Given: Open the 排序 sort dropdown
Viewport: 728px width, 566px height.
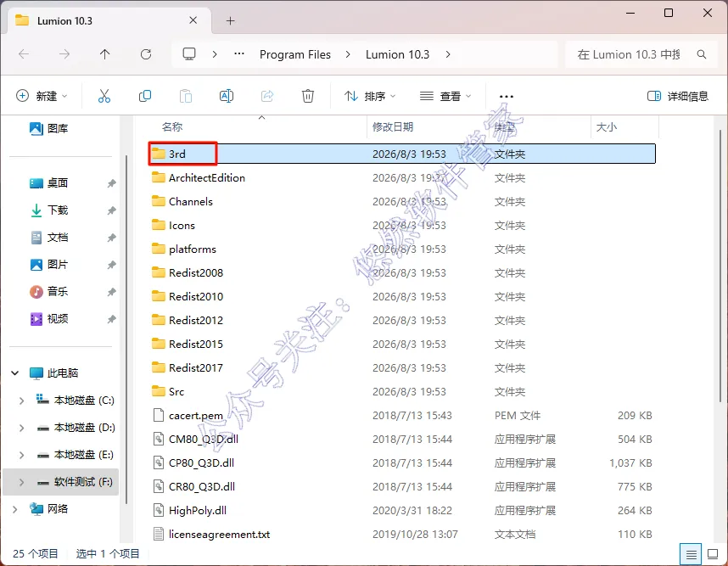Looking at the screenshot, I should 370,96.
